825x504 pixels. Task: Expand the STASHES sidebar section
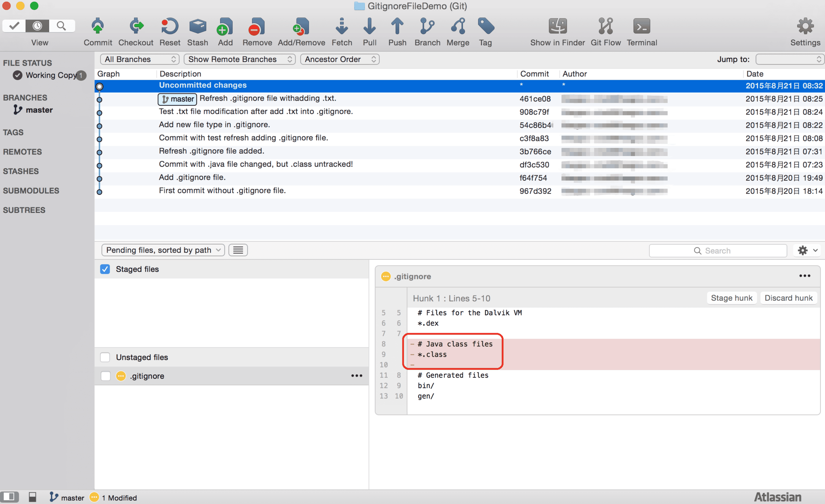[x=21, y=171]
